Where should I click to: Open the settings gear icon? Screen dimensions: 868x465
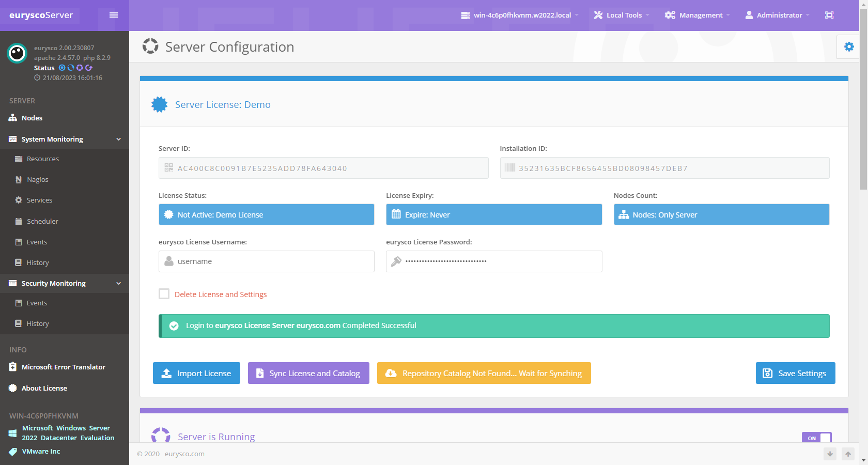(x=849, y=47)
